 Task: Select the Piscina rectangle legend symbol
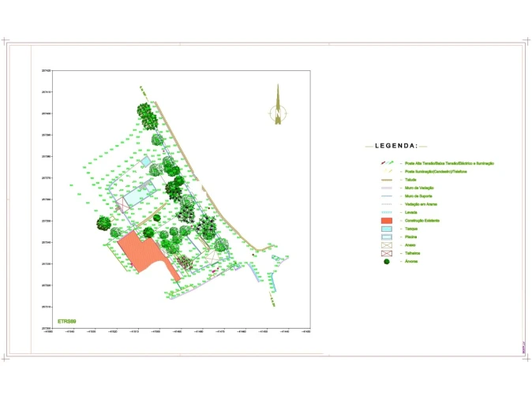tap(387, 237)
